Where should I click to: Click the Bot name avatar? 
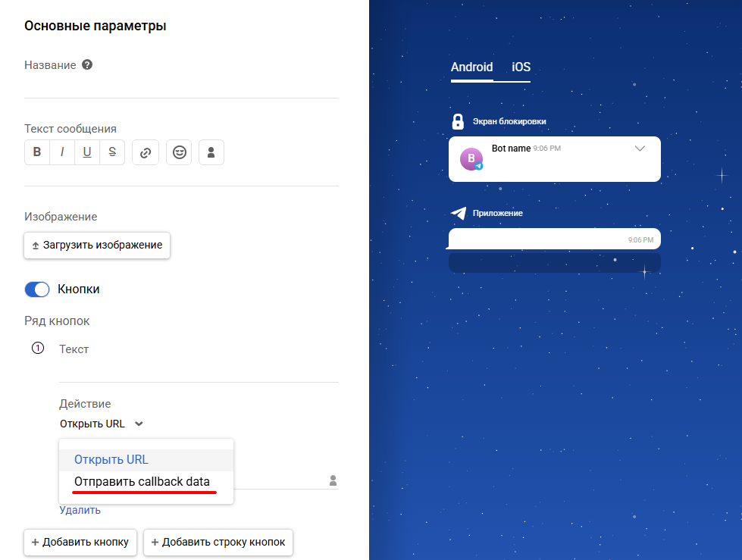[471, 158]
